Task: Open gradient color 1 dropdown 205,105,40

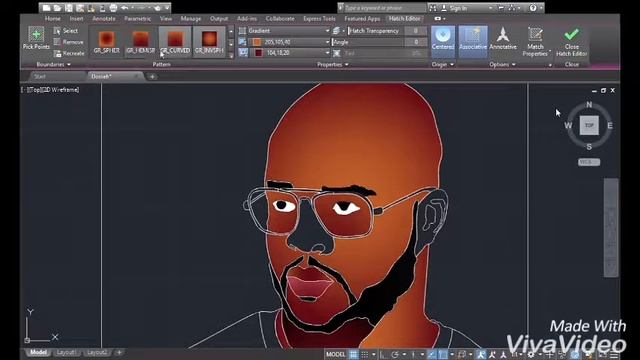Action: (x=289, y=42)
